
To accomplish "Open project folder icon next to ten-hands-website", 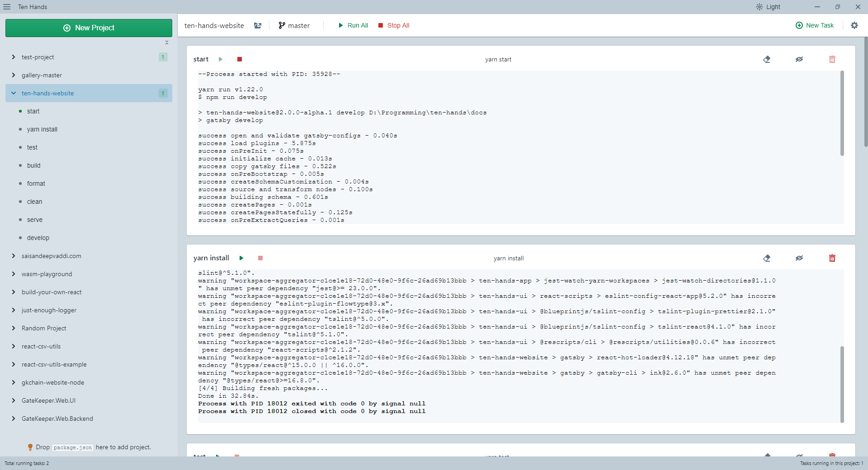I will (x=258, y=26).
